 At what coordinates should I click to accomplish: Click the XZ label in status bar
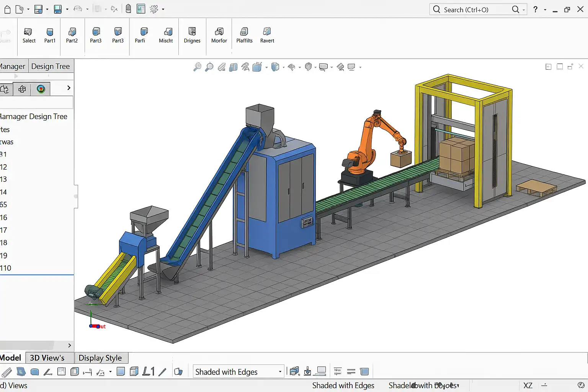[528, 385]
